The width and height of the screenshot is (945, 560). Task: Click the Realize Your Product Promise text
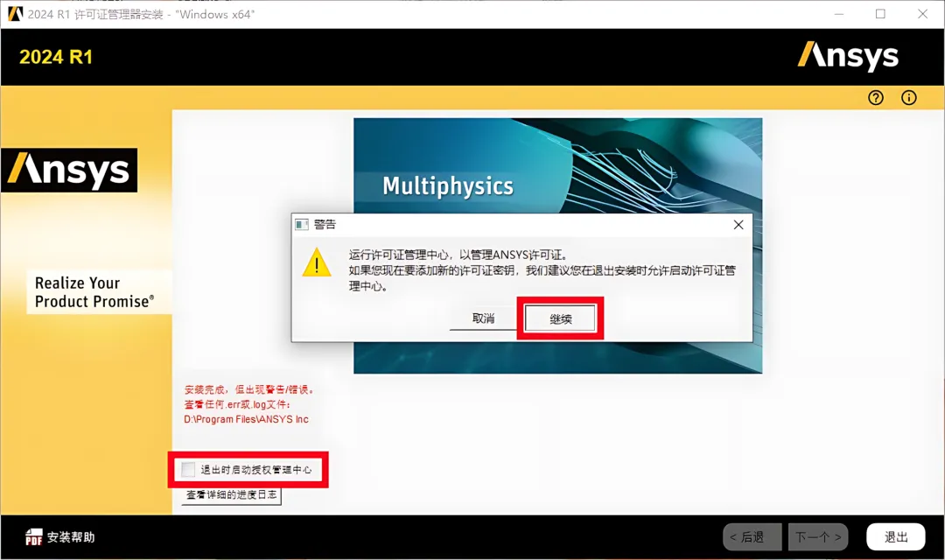click(94, 292)
